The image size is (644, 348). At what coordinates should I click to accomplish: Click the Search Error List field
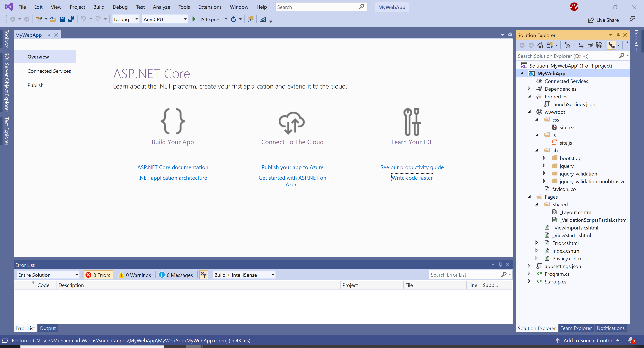tap(465, 275)
